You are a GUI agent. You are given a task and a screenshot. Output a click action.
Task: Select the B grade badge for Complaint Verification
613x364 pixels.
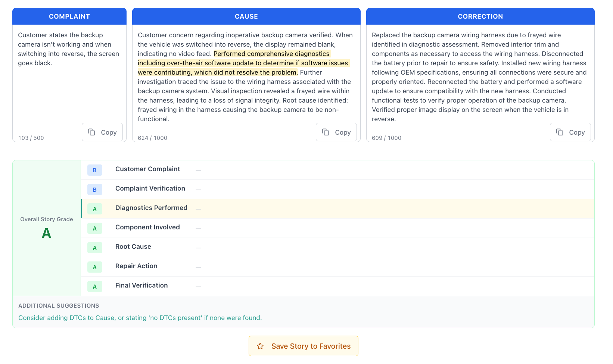point(95,189)
